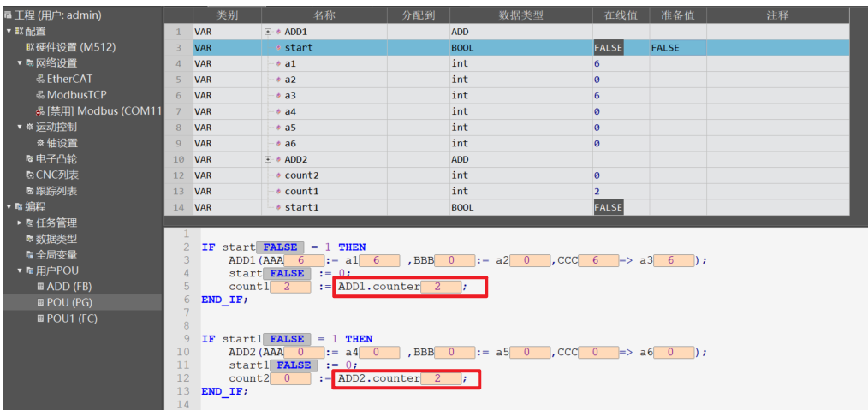Image resolution: width=868 pixels, height=416 pixels.
Task: Toggle the start FALSE value in line 2
Action: point(279,247)
